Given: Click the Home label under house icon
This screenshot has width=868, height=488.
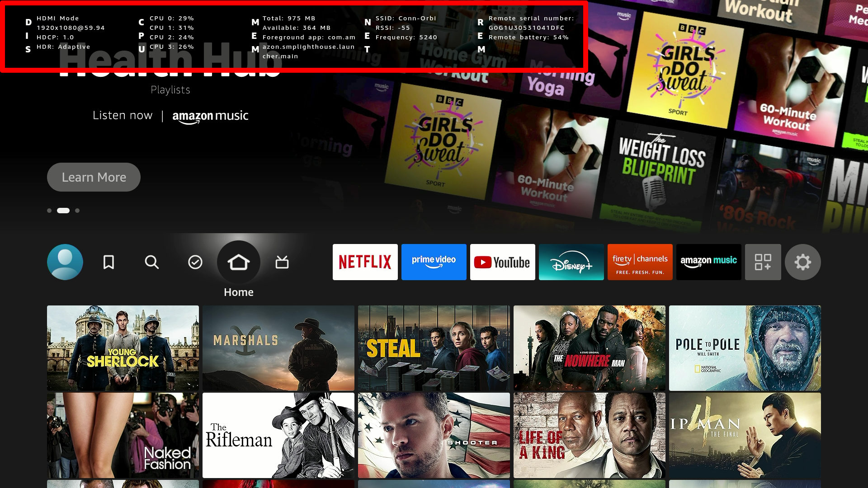Looking at the screenshot, I should tap(239, 292).
